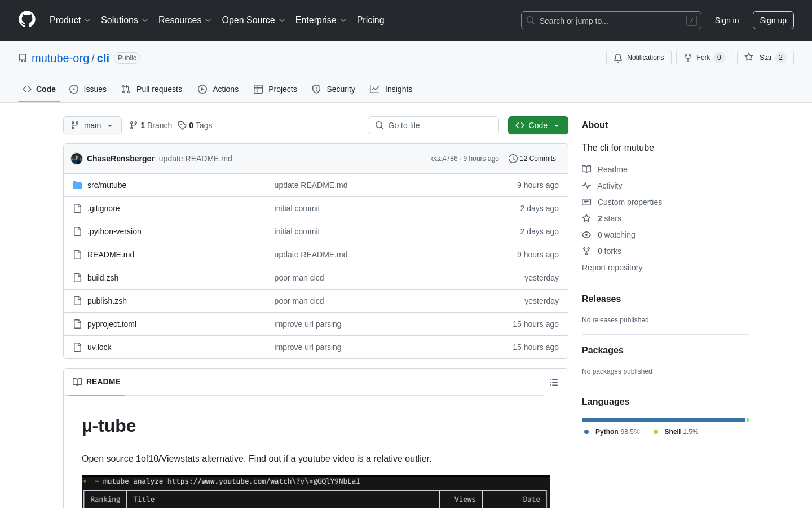Click the GitHub logo icon

coord(27,20)
